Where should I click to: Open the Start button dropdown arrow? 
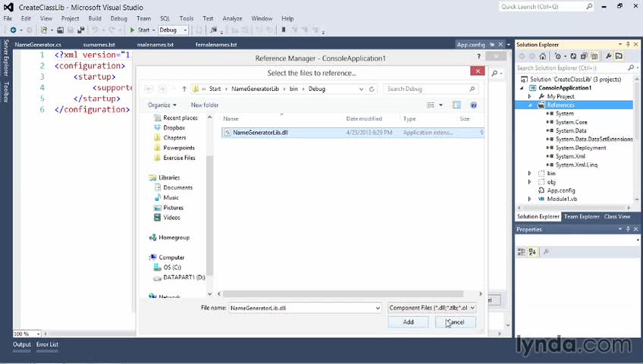153,30
